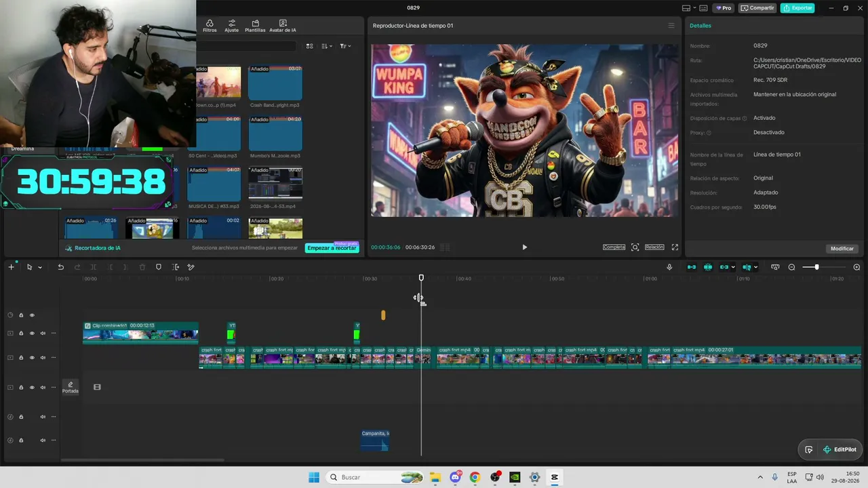Open Chrome from the taskbar
The image size is (868, 488).
pos(475,477)
